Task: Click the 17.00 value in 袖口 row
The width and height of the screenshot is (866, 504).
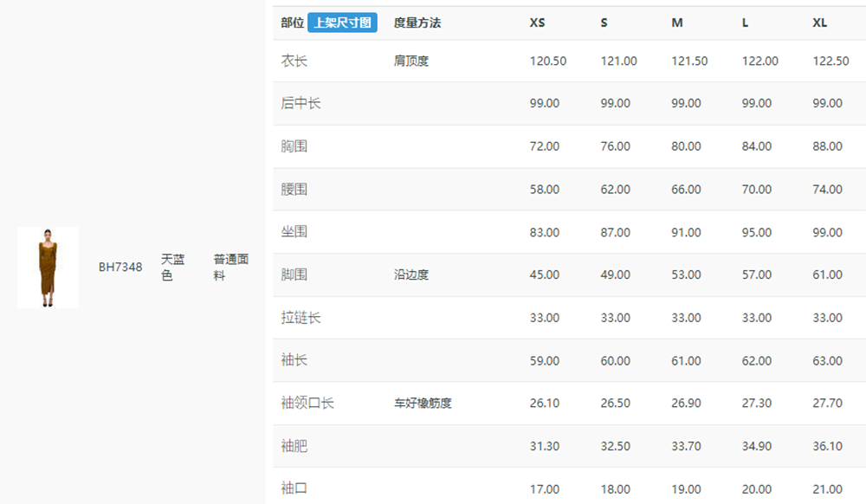Action: tap(545, 489)
